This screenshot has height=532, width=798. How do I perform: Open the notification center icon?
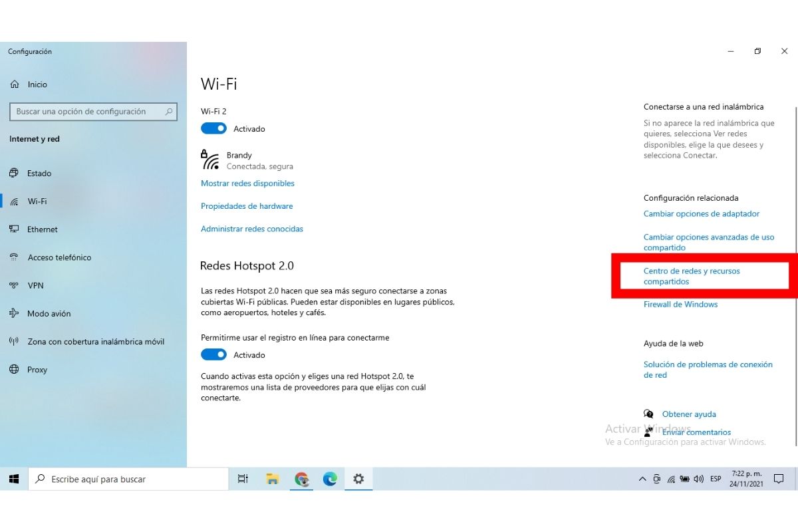(779, 479)
